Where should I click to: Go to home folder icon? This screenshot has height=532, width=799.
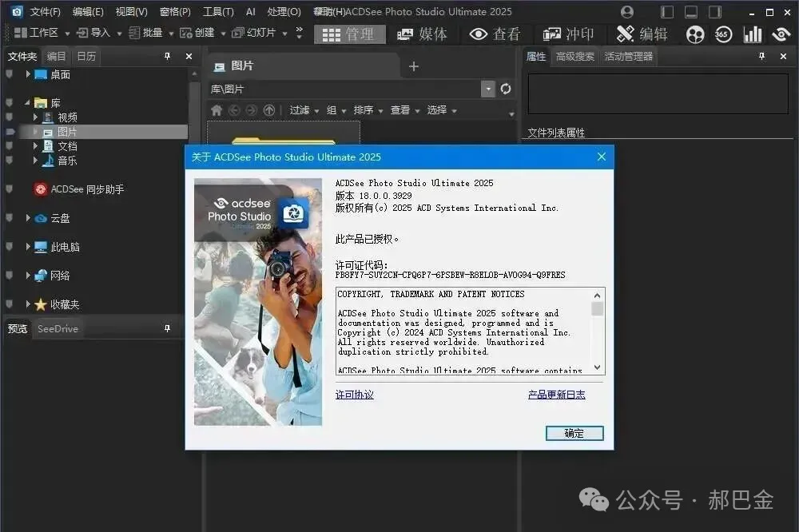click(x=217, y=110)
